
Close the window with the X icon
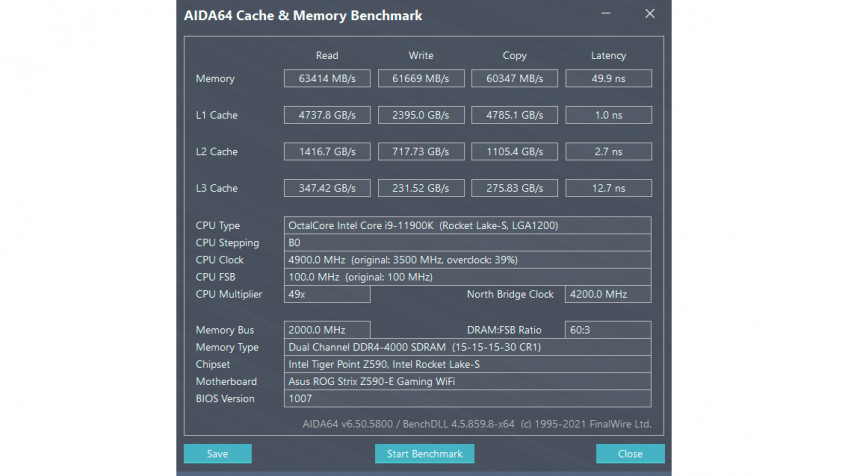coord(650,14)
